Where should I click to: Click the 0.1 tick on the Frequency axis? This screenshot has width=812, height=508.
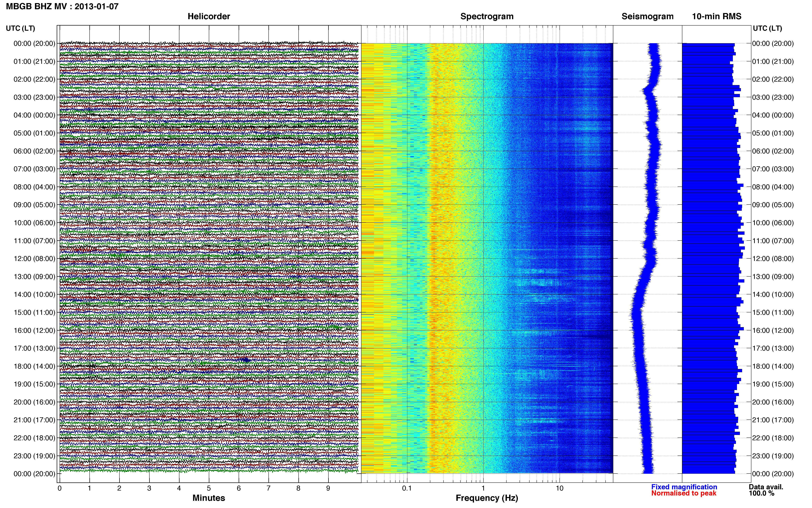click(407, 488)
